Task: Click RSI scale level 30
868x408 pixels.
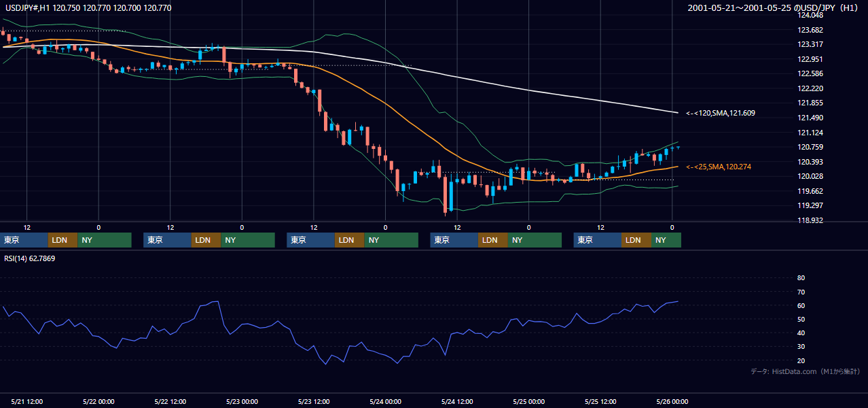Action: pos(801,347)
